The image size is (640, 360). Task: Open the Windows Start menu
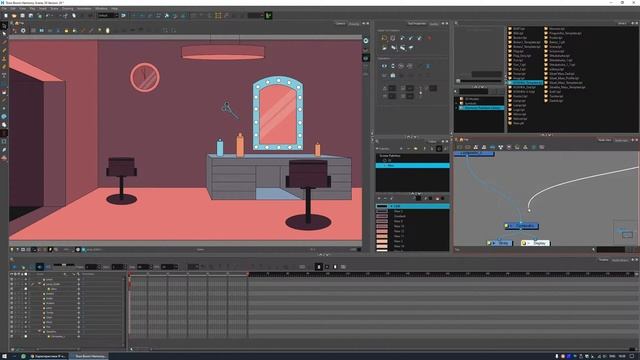4,356
